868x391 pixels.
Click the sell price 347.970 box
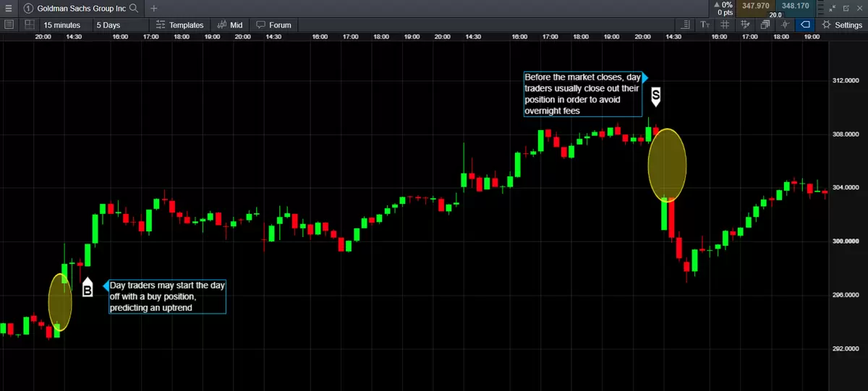point(756,6)
